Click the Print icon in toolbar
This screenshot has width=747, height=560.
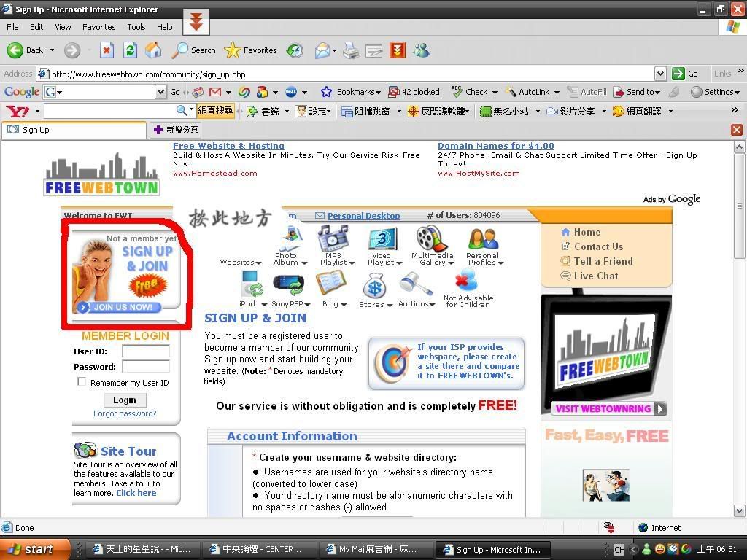tap(351, 50)
